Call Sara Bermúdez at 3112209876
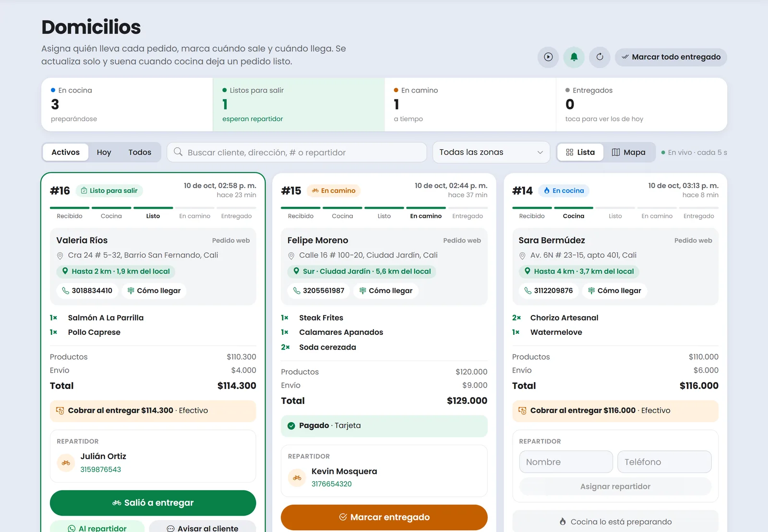This screenshot has height=532, width=768. pyautogui.click(x=550, y=291)
